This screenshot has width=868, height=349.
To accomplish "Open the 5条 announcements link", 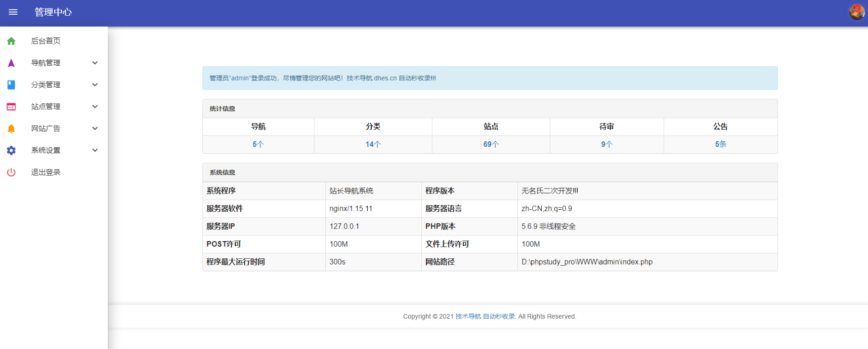I will click(x=720, y=144).
